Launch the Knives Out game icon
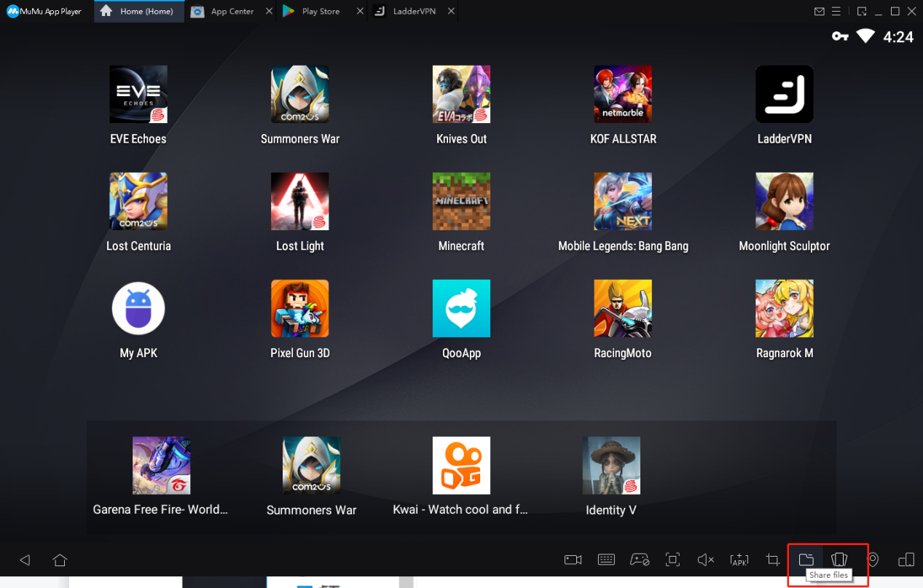Screen dimensions: 923x588 point(461,94)
